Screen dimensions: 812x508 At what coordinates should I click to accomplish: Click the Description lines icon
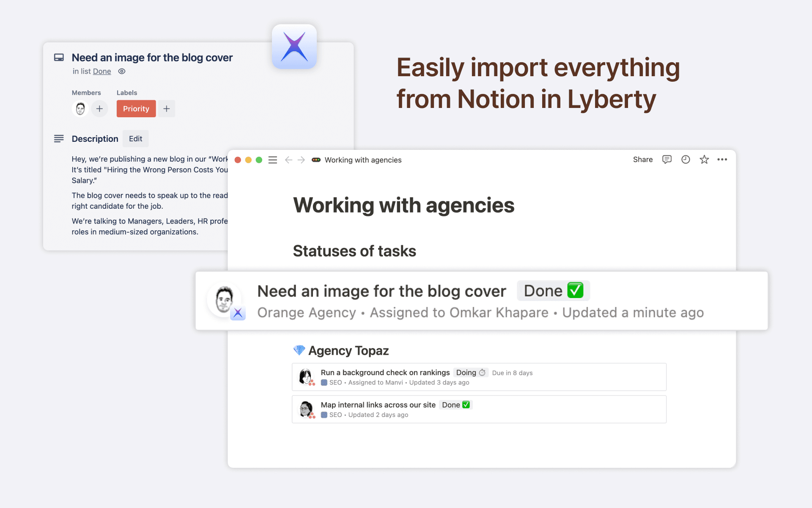pos(59,138)
